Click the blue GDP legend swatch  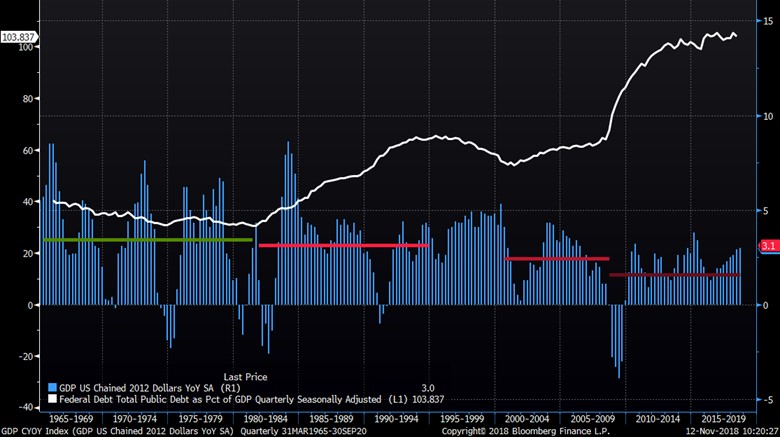pos(52,386)
